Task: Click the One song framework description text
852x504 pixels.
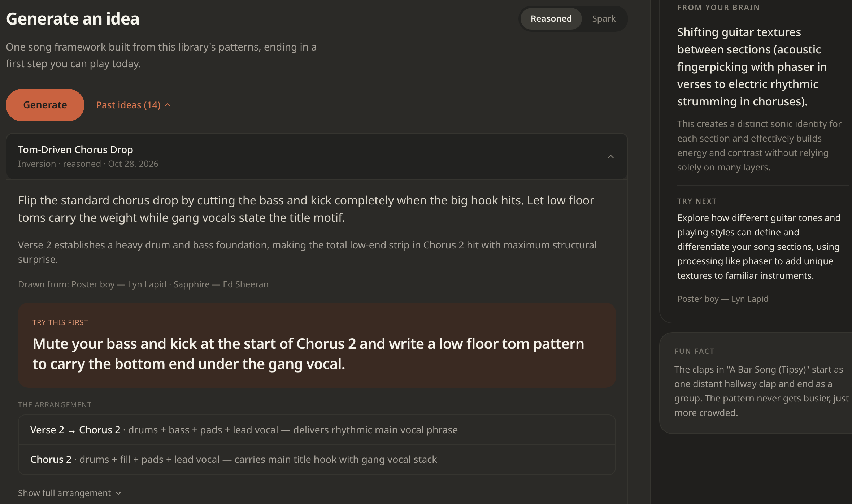Action: coord(161,55)
